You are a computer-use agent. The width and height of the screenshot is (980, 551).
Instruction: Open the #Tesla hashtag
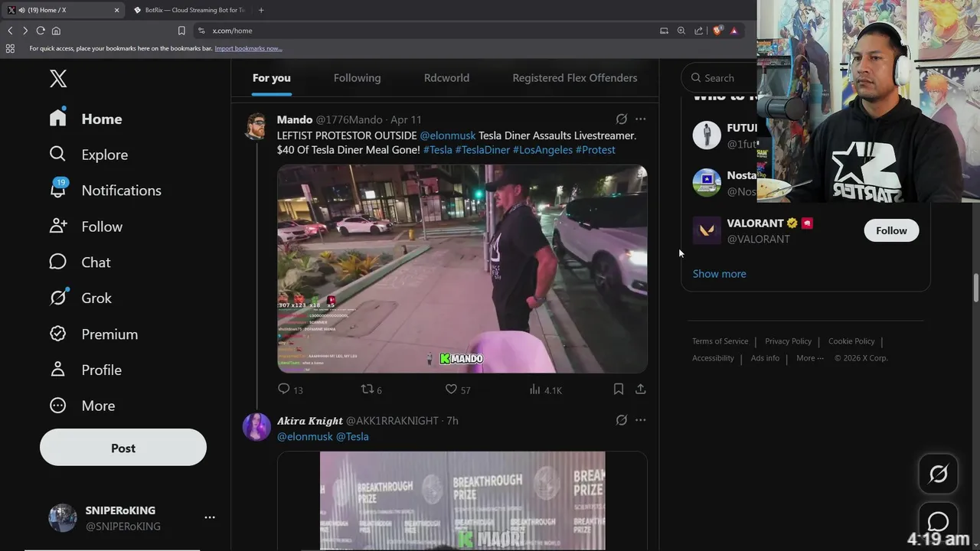pyautogui.click(x=438, y=150)
